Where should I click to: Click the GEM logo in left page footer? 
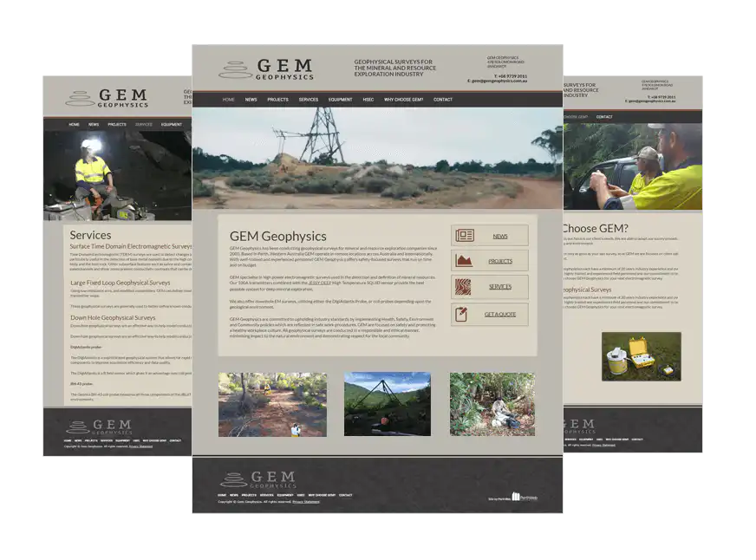pos(98,427)
